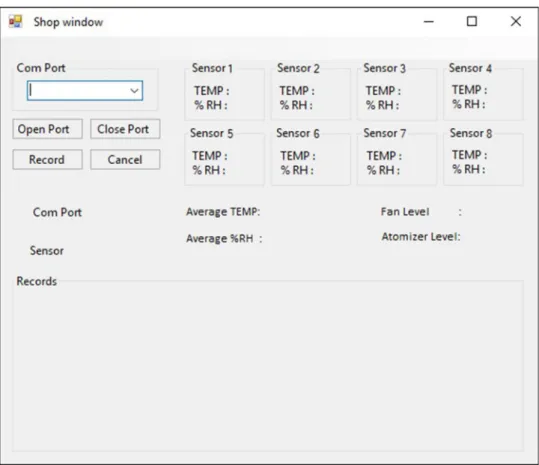Click % RH label in Sensor 3
The width and height of the screenshot is (539, 465).
383,105
